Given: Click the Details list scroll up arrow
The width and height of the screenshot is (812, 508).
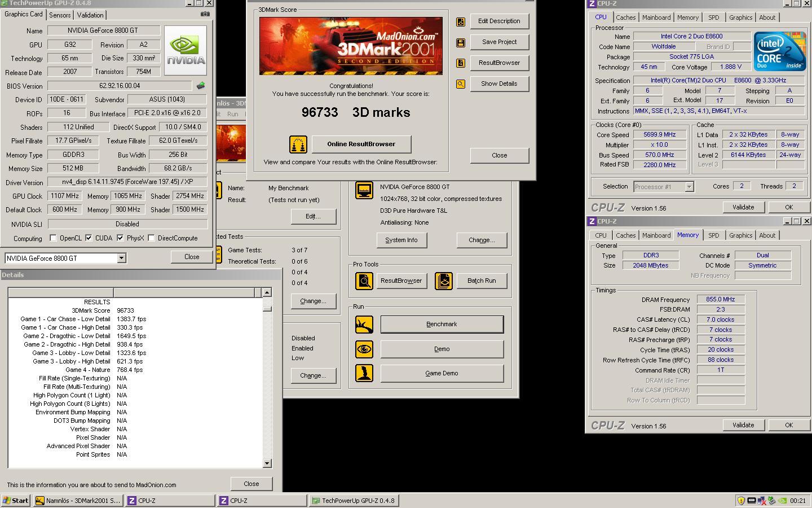Looking at the screenshot, I should [x=267, y=292].
